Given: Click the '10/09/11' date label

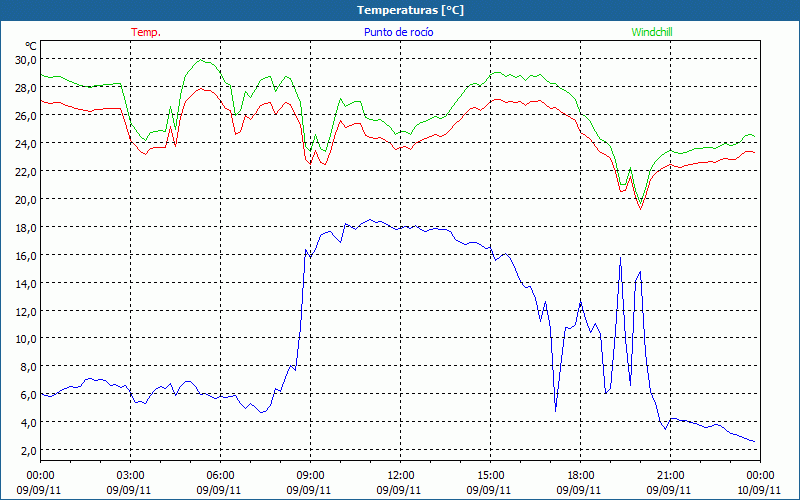Looking at the screenshot, I should point(759,490).
